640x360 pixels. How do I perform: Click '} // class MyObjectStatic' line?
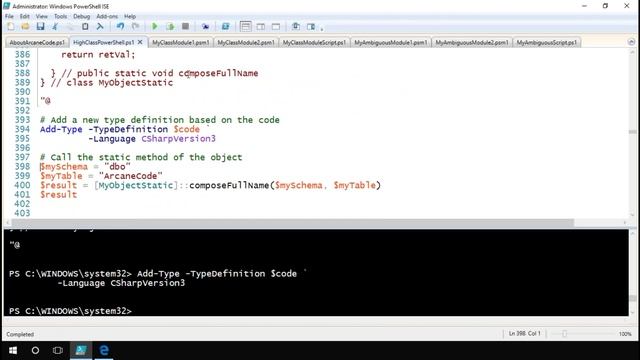tap(107, 82)
